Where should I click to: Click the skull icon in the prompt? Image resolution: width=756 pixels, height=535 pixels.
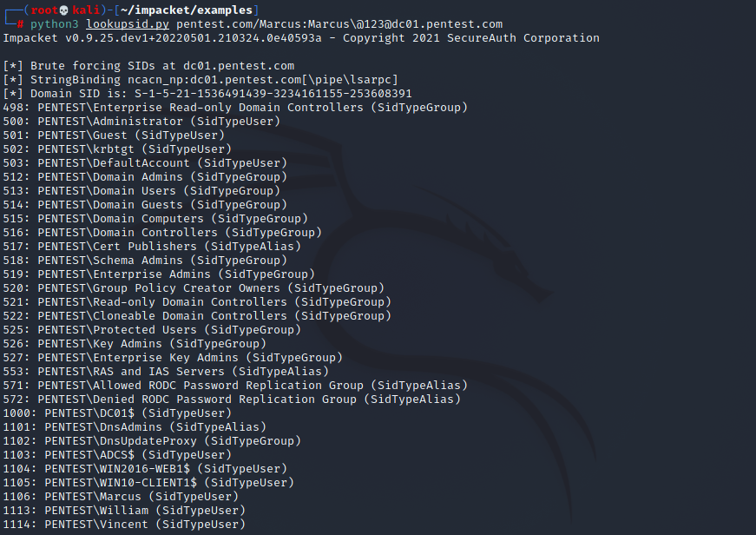(63, 10)
